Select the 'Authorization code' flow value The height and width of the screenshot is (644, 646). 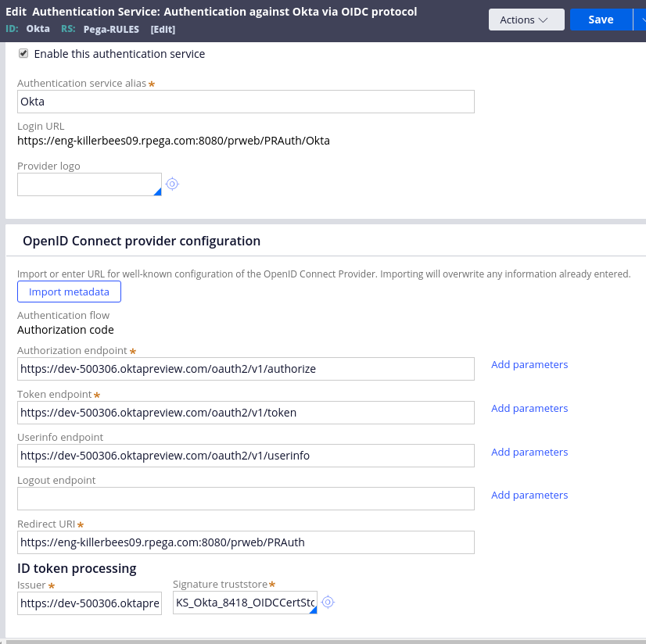[66, 330]
